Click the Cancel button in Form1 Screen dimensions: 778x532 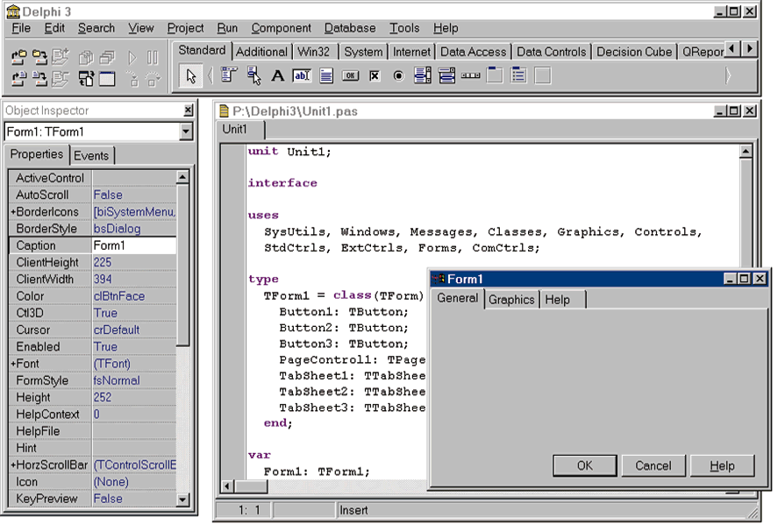tap(653, 465)
